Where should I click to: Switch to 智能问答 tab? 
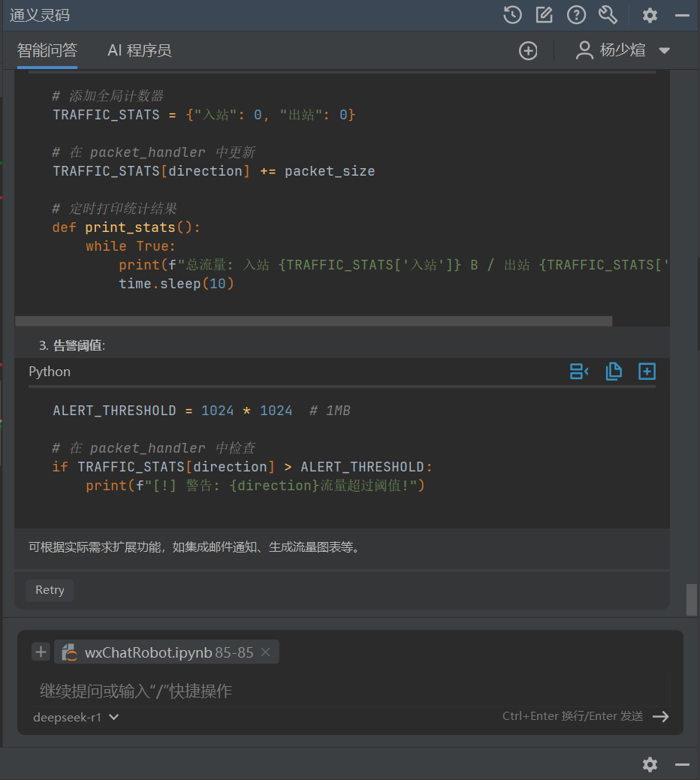coord(47,50)
